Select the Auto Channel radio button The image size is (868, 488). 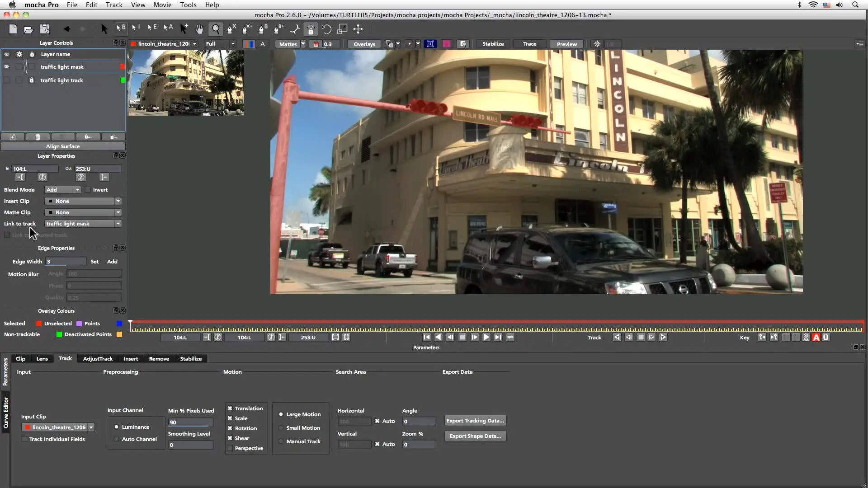pos(117,439)
